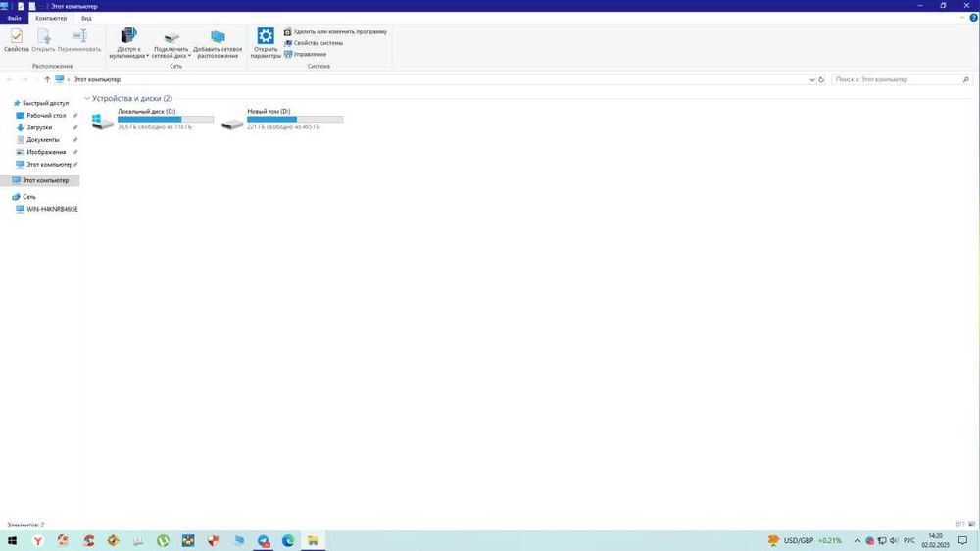
Task: Go back with the back arrow
Action: pyautogui.click(x=10, y=80)
